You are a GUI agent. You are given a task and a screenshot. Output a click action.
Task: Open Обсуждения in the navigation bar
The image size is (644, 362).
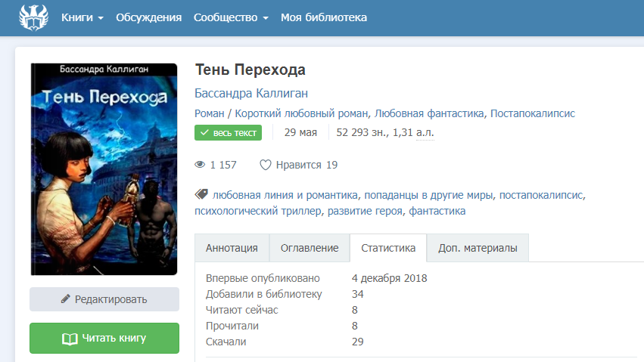[148, 17]
